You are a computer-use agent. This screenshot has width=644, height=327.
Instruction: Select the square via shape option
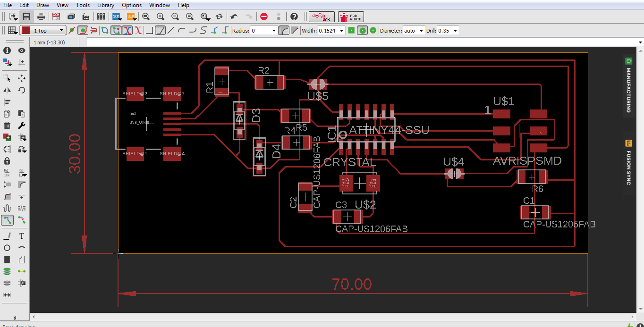pos(351,31)
